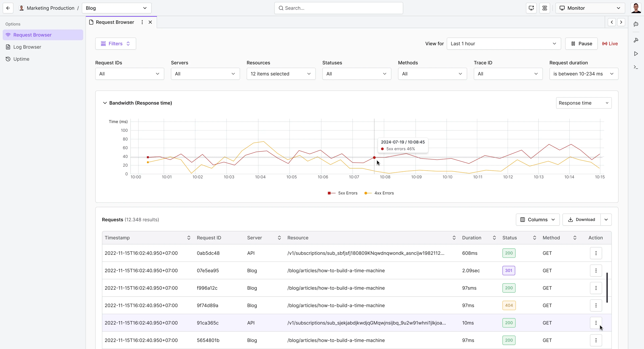Click the Pause button
This screenshot has width=644, height=349.
[581, 44]
